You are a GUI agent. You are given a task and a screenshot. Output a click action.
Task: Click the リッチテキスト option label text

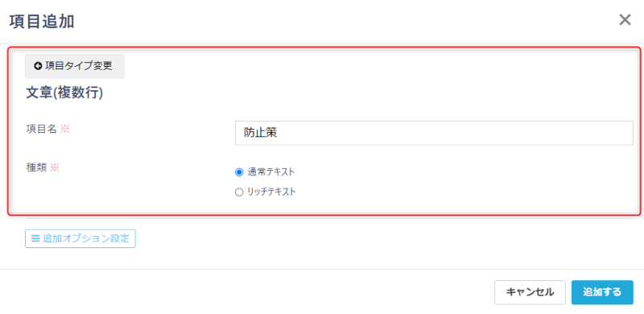click(271, 192)
